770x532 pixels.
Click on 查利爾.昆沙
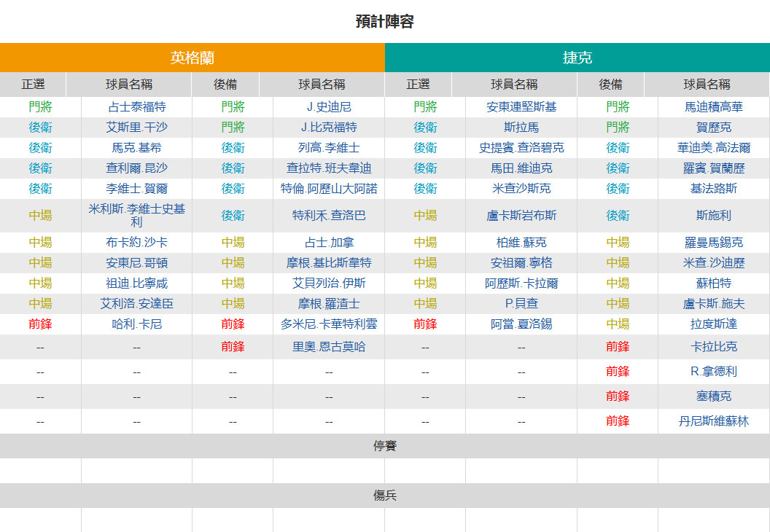tap(137, 168)
